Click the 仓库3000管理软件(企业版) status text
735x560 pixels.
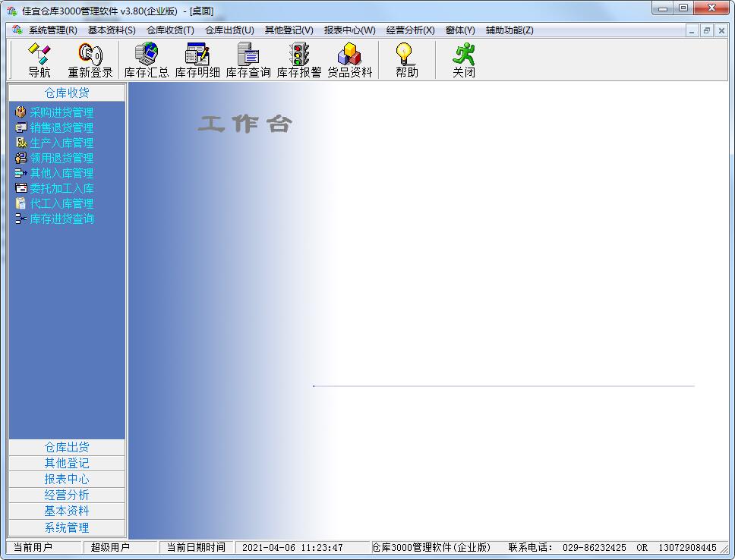click(x=431, y=547)
